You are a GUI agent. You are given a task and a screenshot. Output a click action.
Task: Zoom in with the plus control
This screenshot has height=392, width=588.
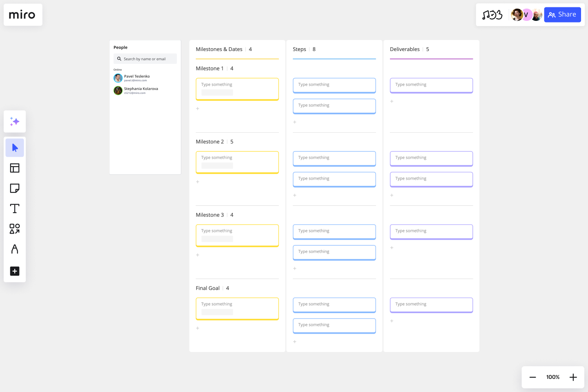pos(573,377)
